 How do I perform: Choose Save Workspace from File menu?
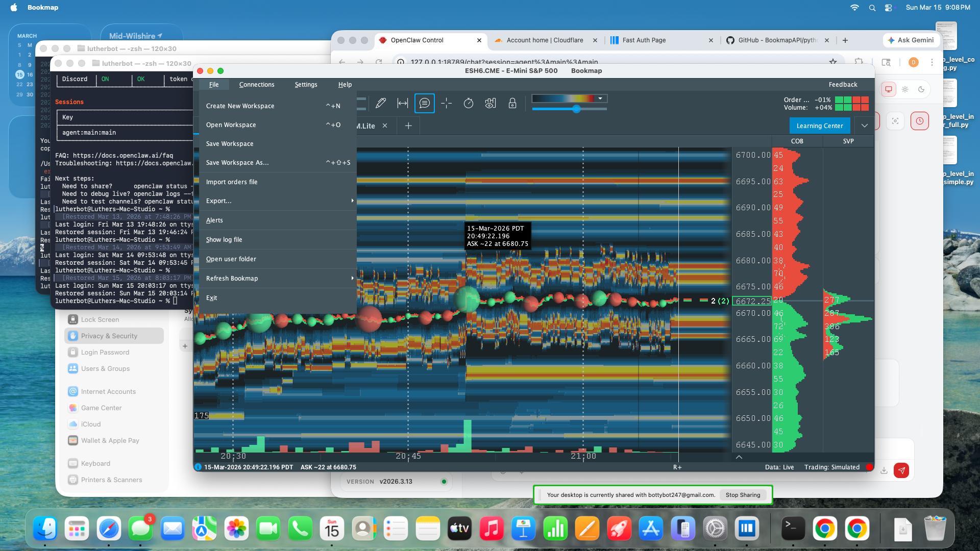230,144
